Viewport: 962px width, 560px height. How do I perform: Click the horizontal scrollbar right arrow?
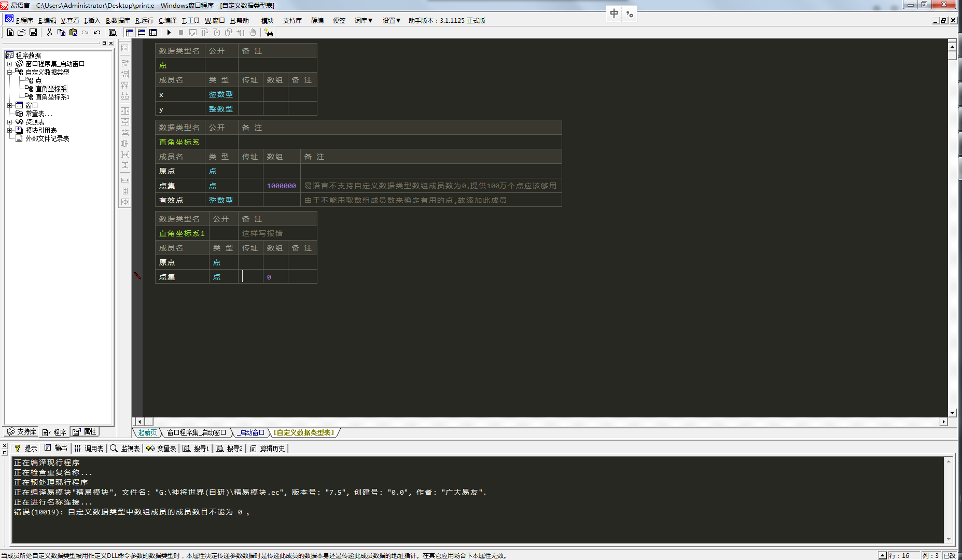pos(944,422)
